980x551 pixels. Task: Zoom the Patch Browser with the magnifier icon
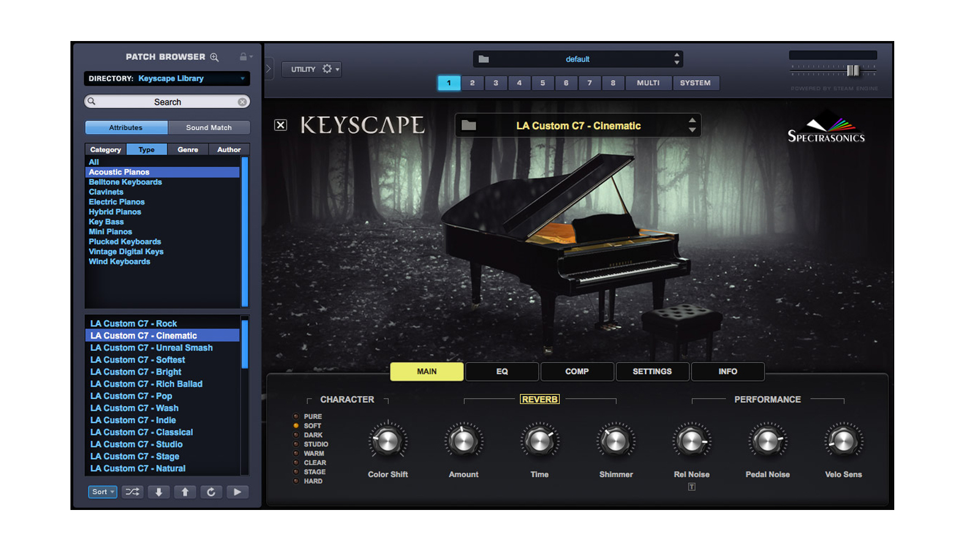pos(214,56)
